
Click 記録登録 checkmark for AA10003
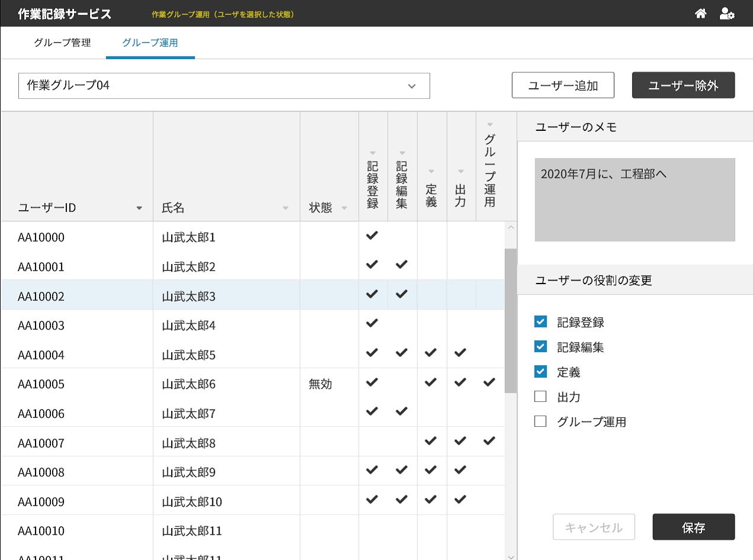click(x=372, y=323)
